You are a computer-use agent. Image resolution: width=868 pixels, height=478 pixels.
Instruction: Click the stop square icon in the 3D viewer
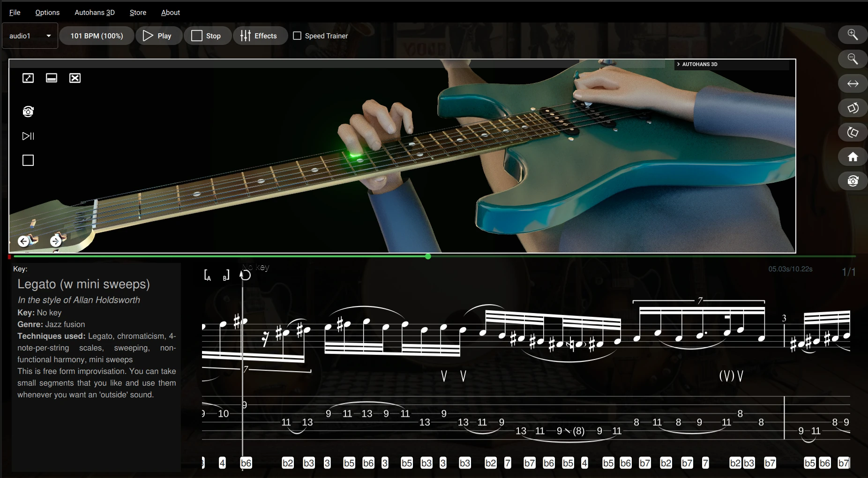coord(28,160)
